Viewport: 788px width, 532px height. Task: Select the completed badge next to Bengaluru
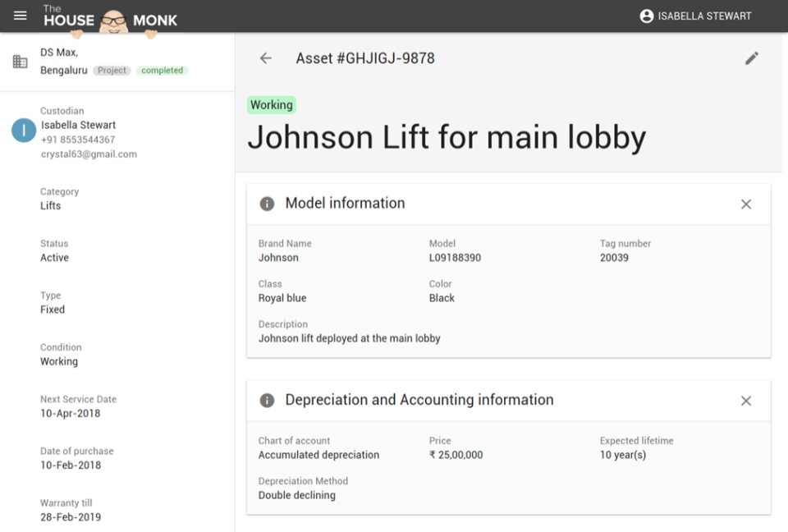[x=162, y=70]
